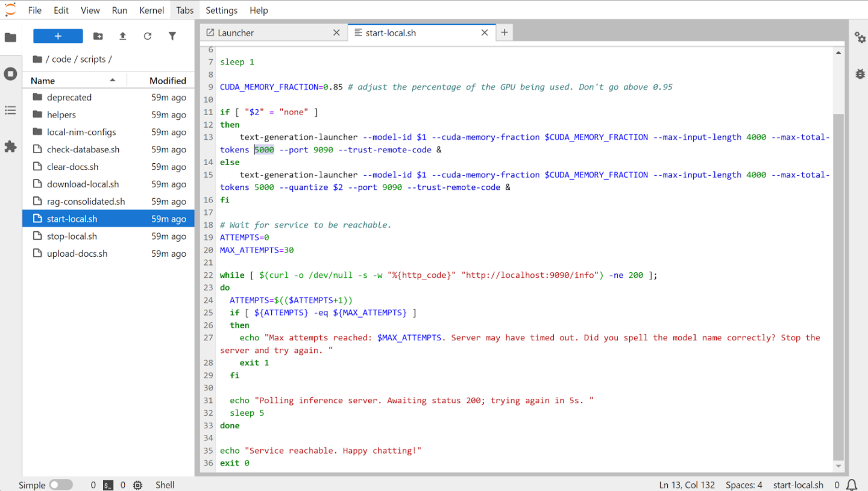Open the File Browser sidebar panel
Screen dimensions: 868x491
point(10,37)
